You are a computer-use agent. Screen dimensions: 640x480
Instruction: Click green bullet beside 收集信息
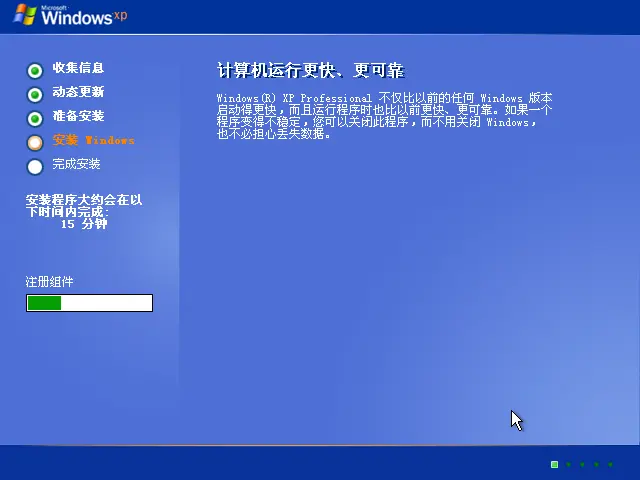35,71
